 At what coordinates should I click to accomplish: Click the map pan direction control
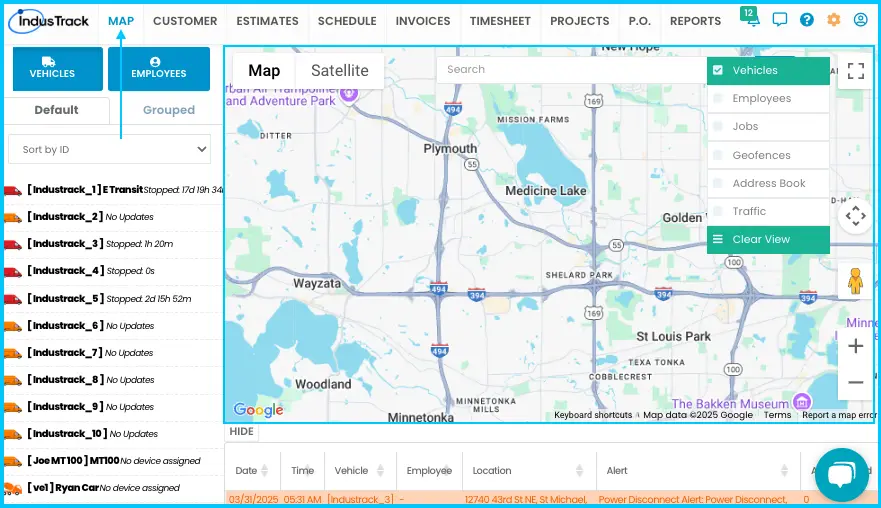(x=855, y=216)
